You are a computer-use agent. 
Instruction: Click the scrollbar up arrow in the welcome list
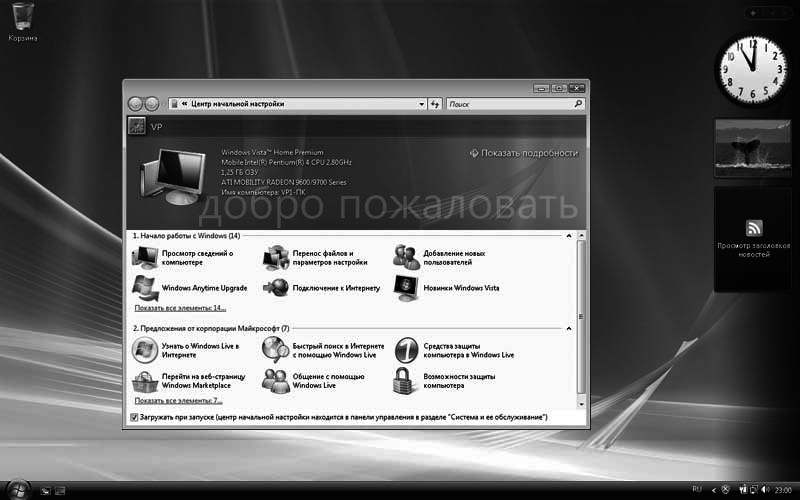point(581,236)
